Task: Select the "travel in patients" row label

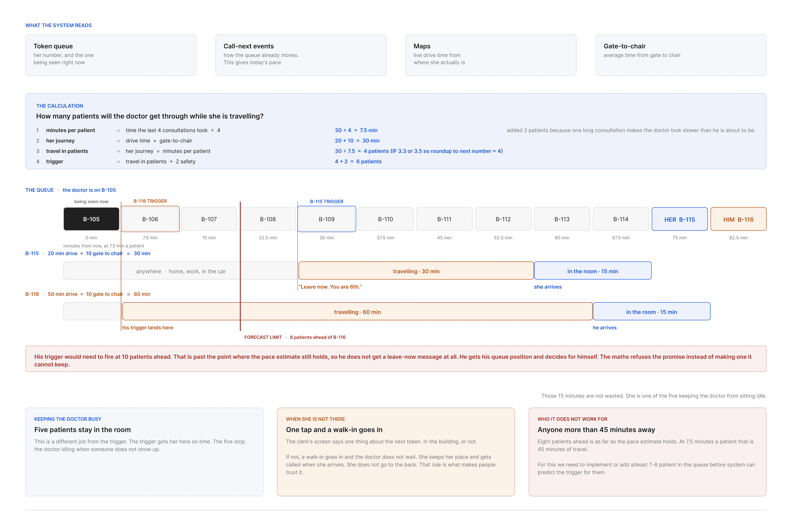Action: (x=67, y=151)
